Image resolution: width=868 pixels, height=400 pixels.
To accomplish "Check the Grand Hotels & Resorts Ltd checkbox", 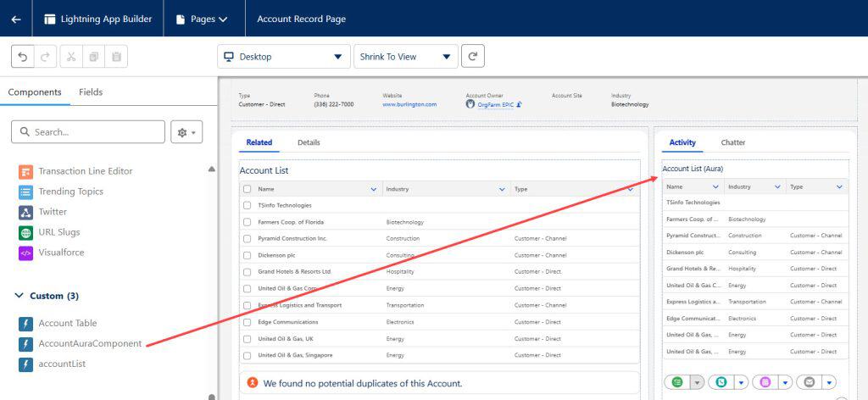I will (247, 272).
